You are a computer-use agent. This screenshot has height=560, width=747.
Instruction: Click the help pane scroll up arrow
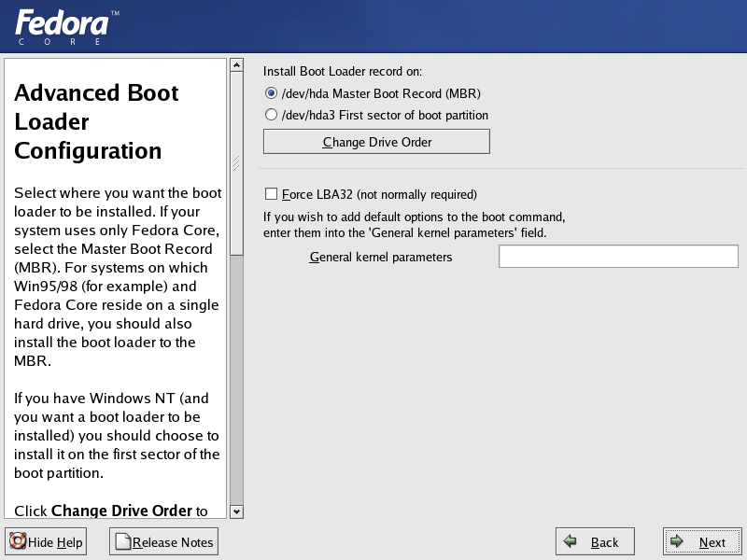(x=236, y=64)
